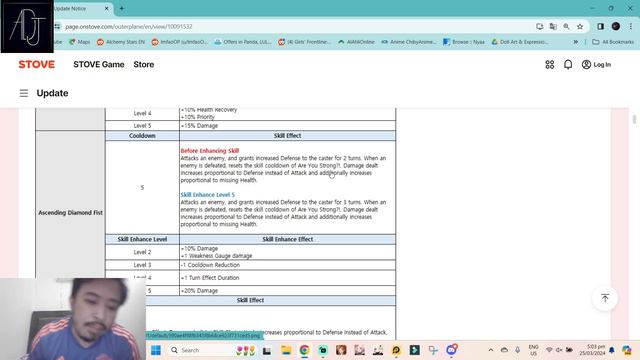
Task: Open the Browse :: Nyaa bookmark
Action: pos(464,42)
